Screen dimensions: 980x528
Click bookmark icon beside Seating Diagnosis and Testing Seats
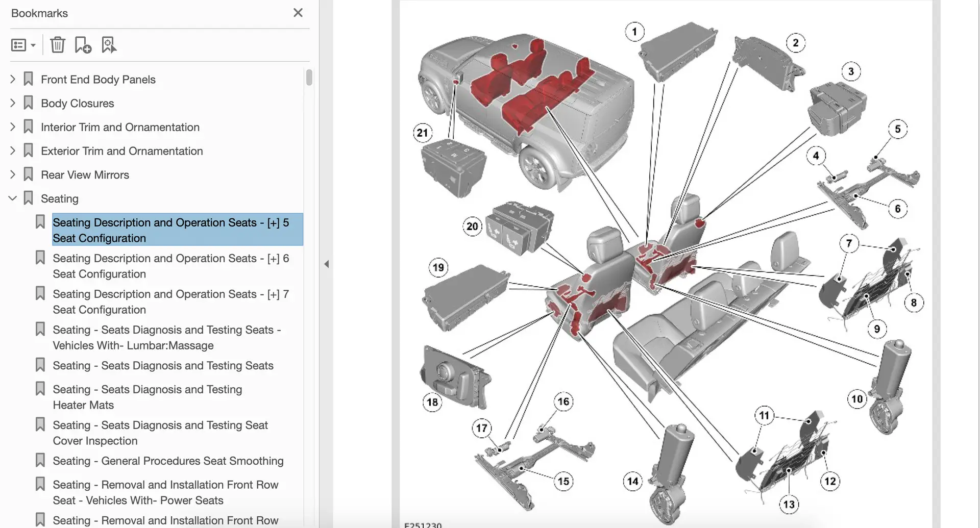pos(40,365)
